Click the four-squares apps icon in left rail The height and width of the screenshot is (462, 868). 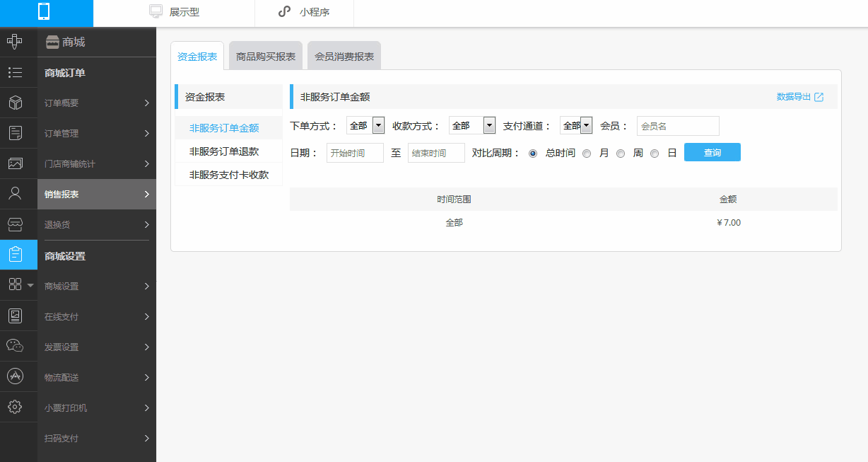tap(15, 284)
